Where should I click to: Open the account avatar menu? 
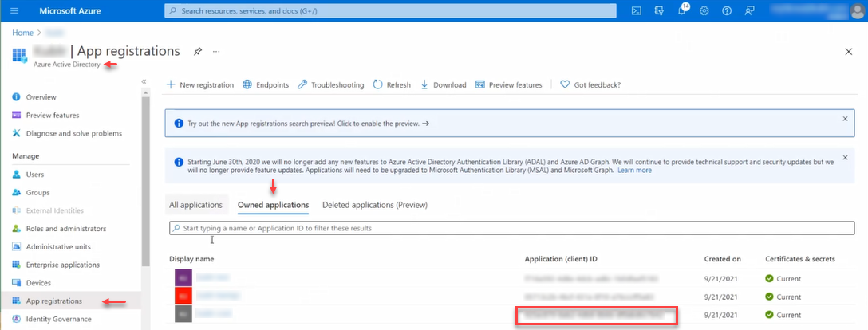[x=856, y=10]
